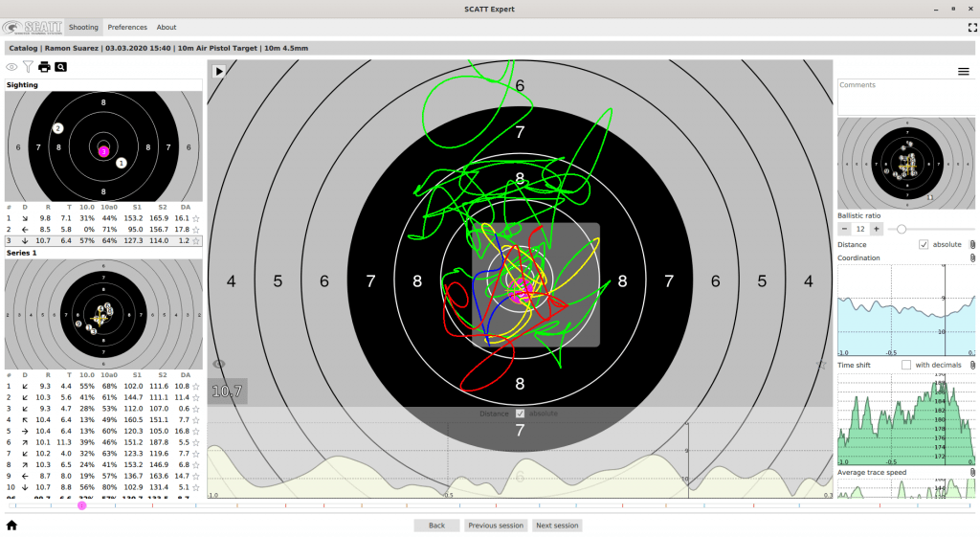Click the Previous session button

tap(496, 526)
